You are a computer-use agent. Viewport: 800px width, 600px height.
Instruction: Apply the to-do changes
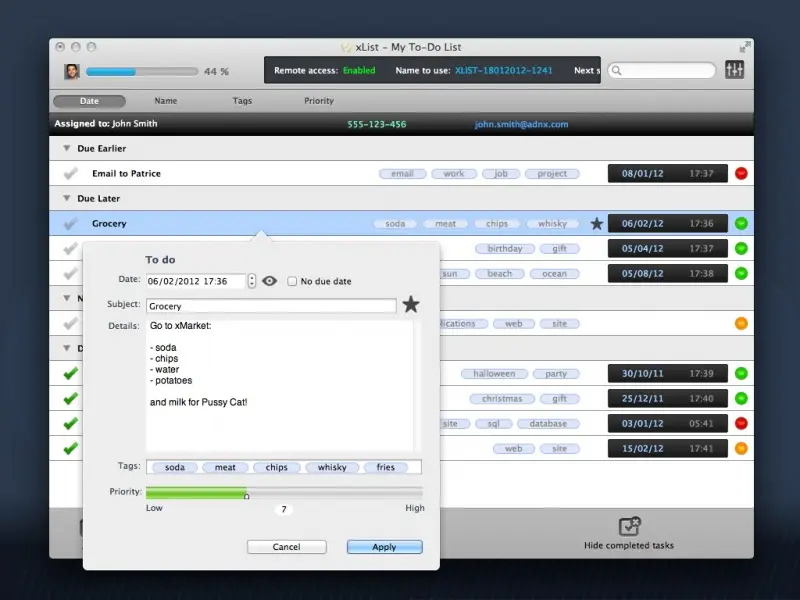(x=384, y=547)
